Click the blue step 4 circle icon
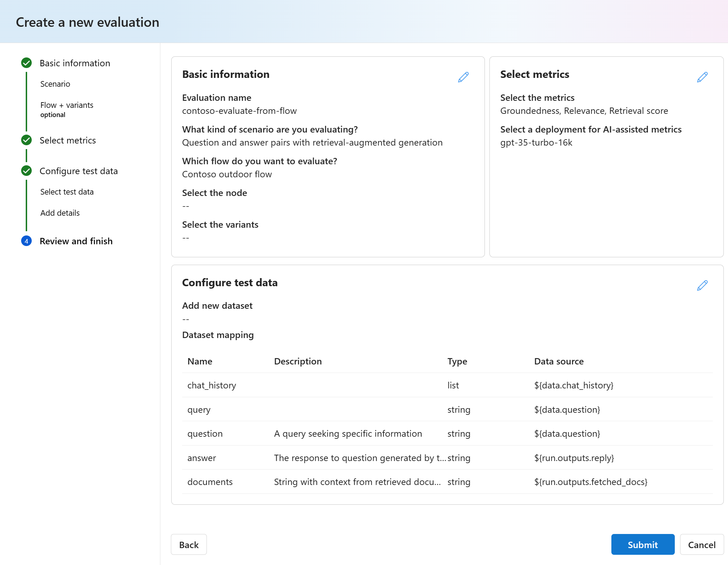728x565 pixels. [x=26, y=241]
